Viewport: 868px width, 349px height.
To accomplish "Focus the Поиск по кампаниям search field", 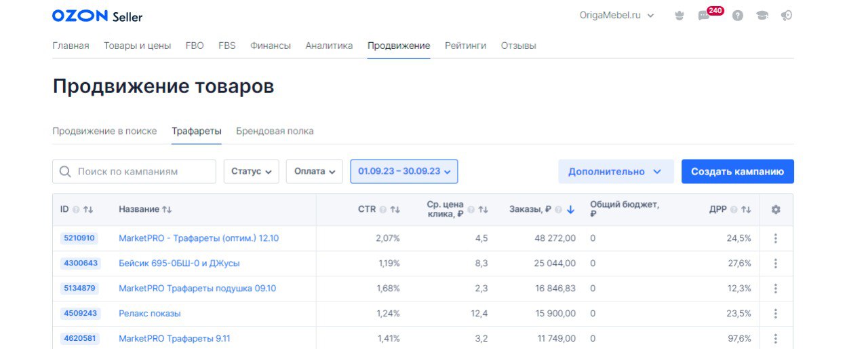I will coord(134,172).
